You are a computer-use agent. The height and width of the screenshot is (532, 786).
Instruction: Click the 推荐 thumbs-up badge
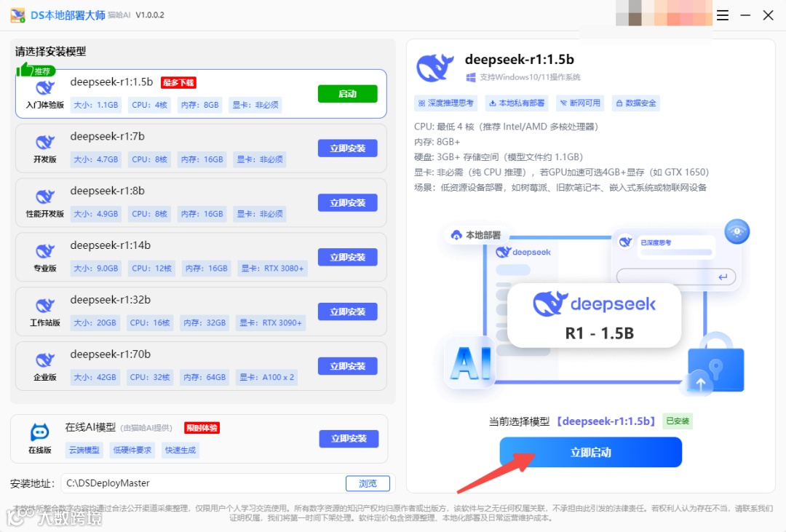pyautogui.click(x=35, y=70)
